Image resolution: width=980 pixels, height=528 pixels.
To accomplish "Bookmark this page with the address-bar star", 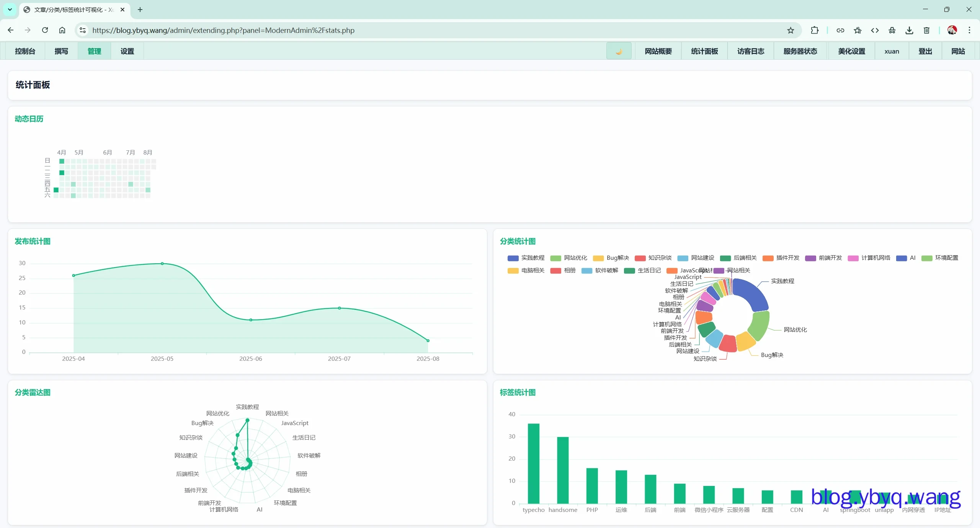I will [x=791, y=30].
